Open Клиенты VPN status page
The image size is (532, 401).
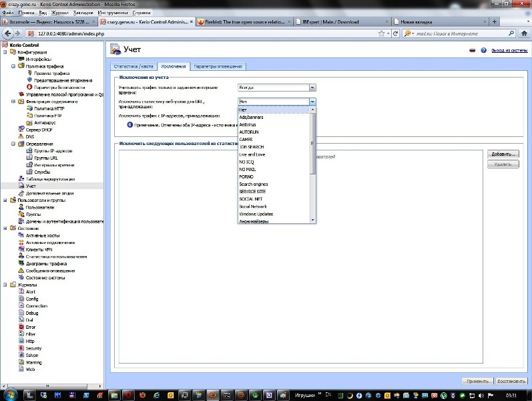click(39, 249)
